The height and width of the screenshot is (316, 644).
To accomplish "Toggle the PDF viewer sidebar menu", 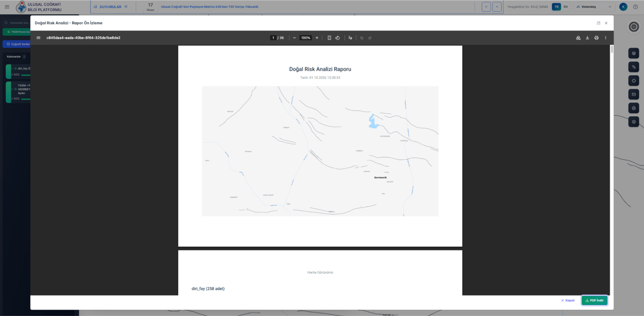I will point(38,38).
